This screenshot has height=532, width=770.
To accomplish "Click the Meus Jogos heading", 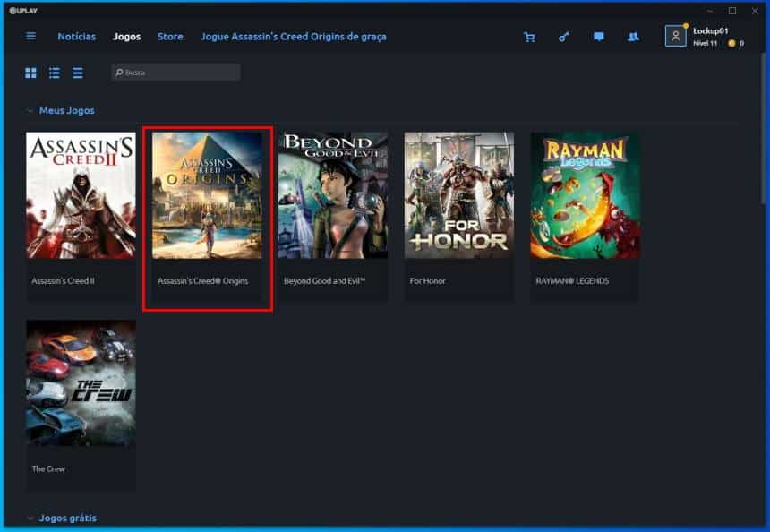I will pyautogui.click(x=67, y=110).
